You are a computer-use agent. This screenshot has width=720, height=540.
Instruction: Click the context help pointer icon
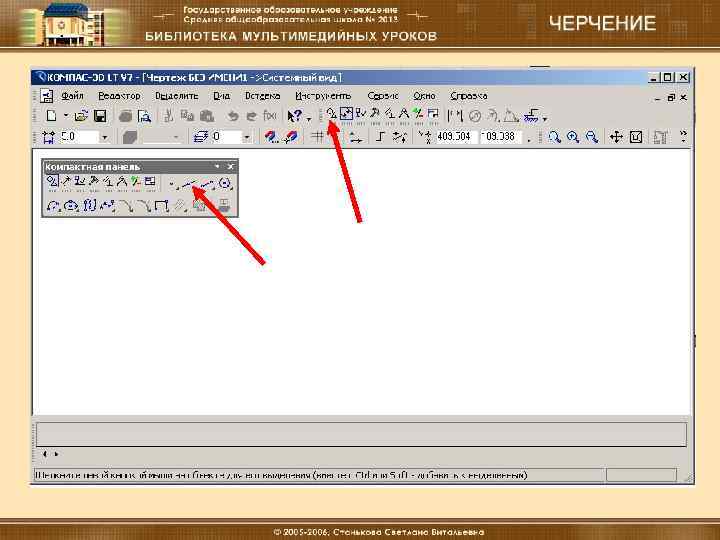click(295, 116)
